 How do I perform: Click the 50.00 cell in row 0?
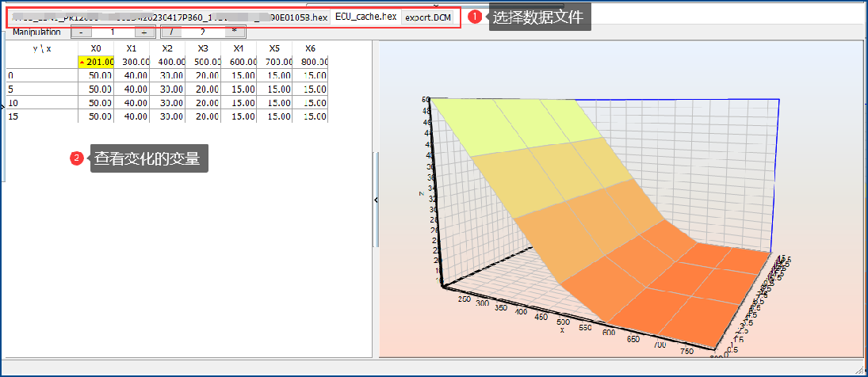[x=97, y=76]
